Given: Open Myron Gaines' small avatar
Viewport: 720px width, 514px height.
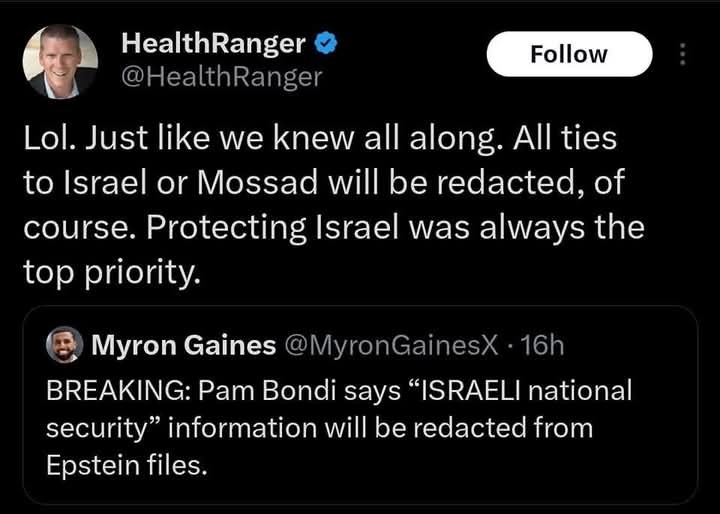Looking at the screenshot, I should [x=64, y=345].
